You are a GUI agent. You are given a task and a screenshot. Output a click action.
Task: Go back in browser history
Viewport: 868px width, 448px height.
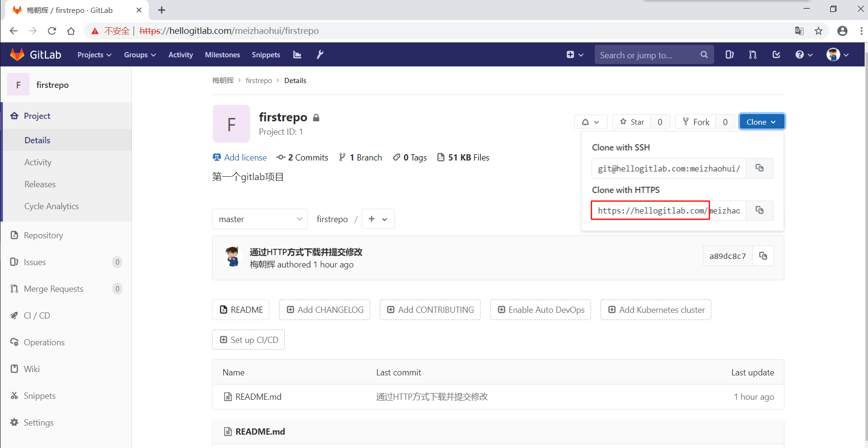tap(13, 31)
